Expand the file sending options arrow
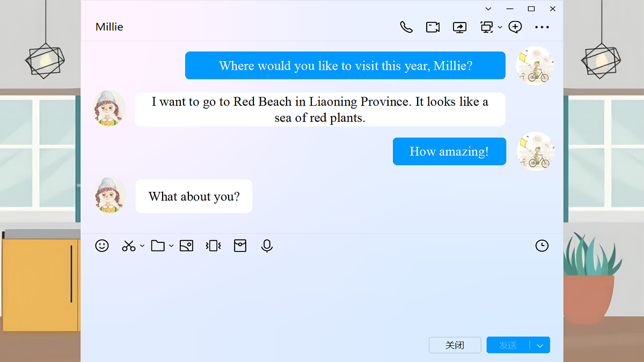The image size is (644, 362). click(x=171, y=246)
